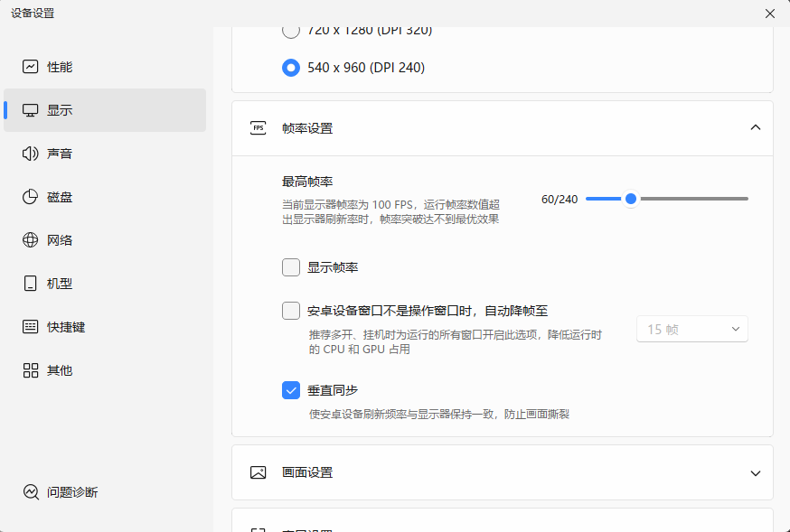
Task: Click the 帧率设置 section header title
Action: (307, 128)
